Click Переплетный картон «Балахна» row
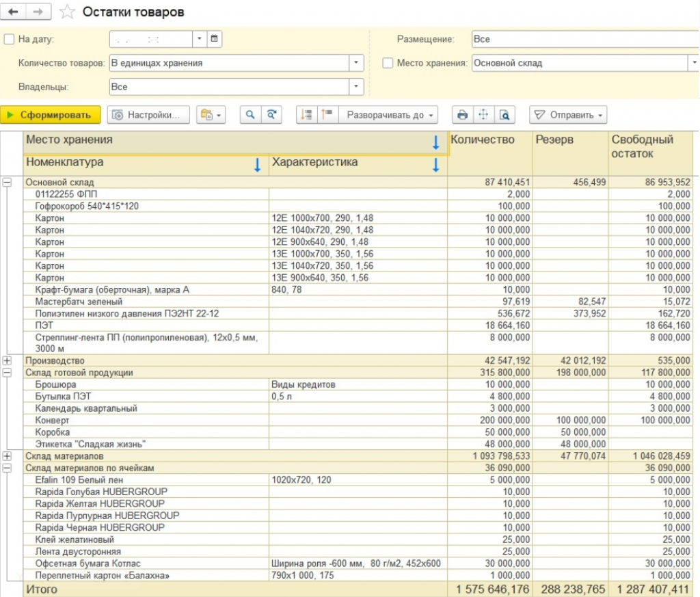 click(x=357, y=575)
